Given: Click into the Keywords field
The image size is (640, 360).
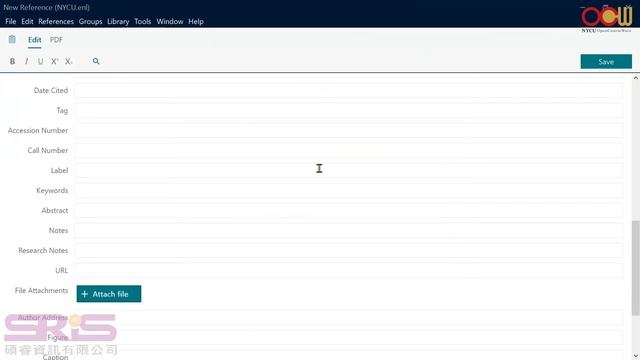Looking at the screenshot, I should (x=349, y=191).
